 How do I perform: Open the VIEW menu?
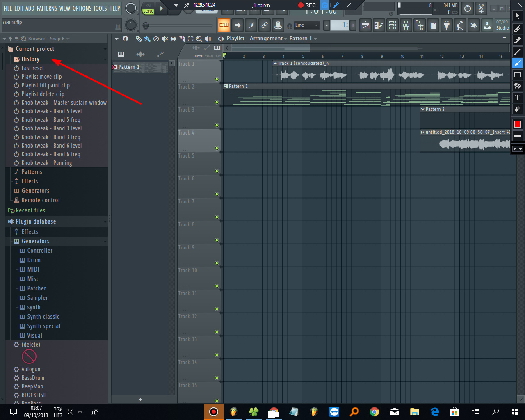[x=65, y=8]
